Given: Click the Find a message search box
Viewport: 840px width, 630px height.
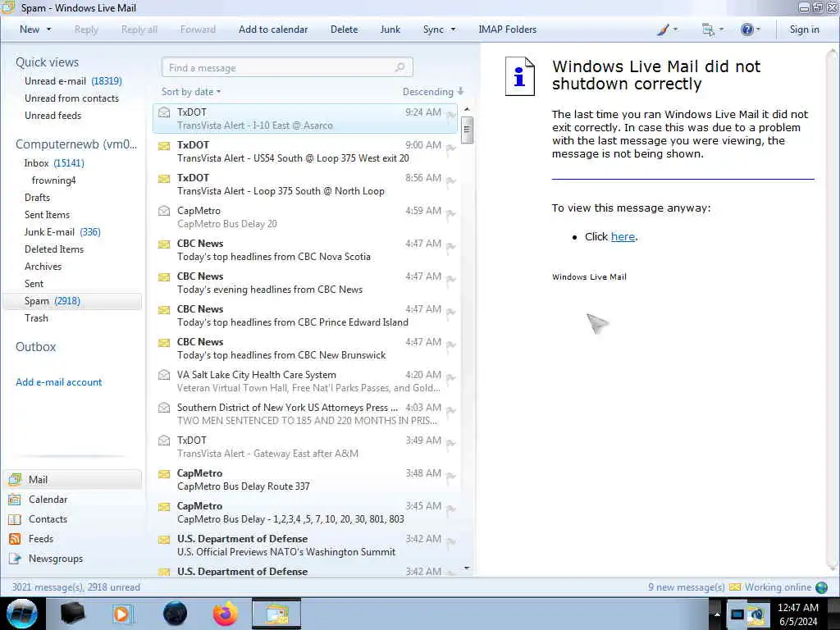Looking at the screenshot, I should (x=287, y=67).
